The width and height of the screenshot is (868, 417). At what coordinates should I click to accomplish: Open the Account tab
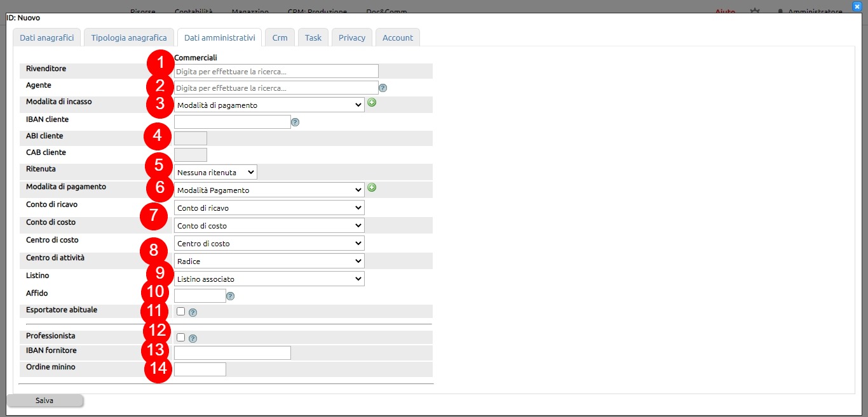pos(398,37)
